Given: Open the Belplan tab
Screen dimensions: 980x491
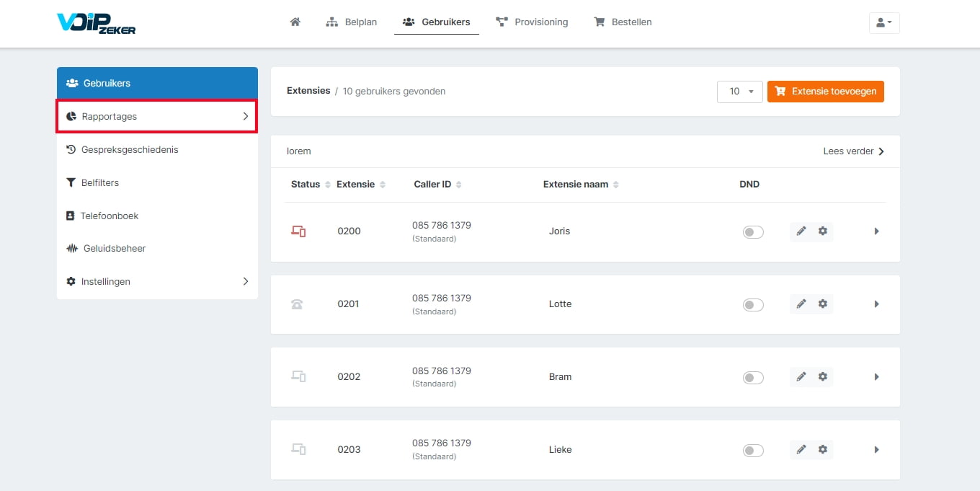Looking at the screenshot, I should pyautogui.click(x=352, y=22).
